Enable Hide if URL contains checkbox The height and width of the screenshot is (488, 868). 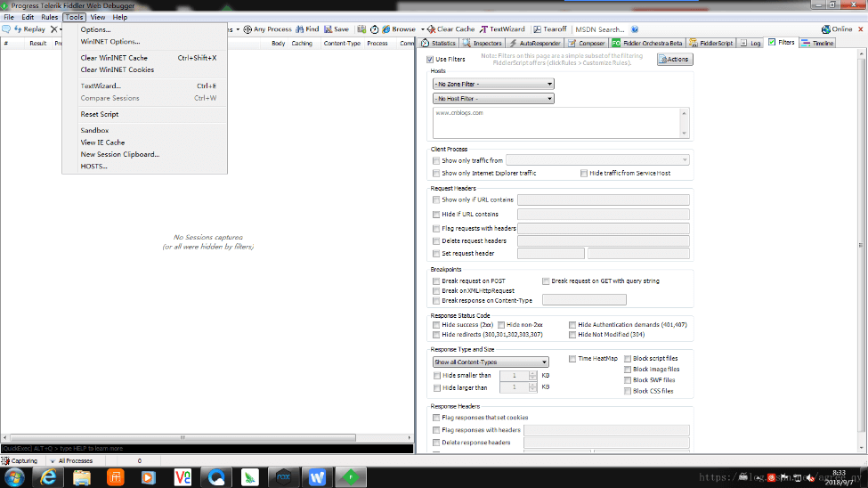[436, 215]
